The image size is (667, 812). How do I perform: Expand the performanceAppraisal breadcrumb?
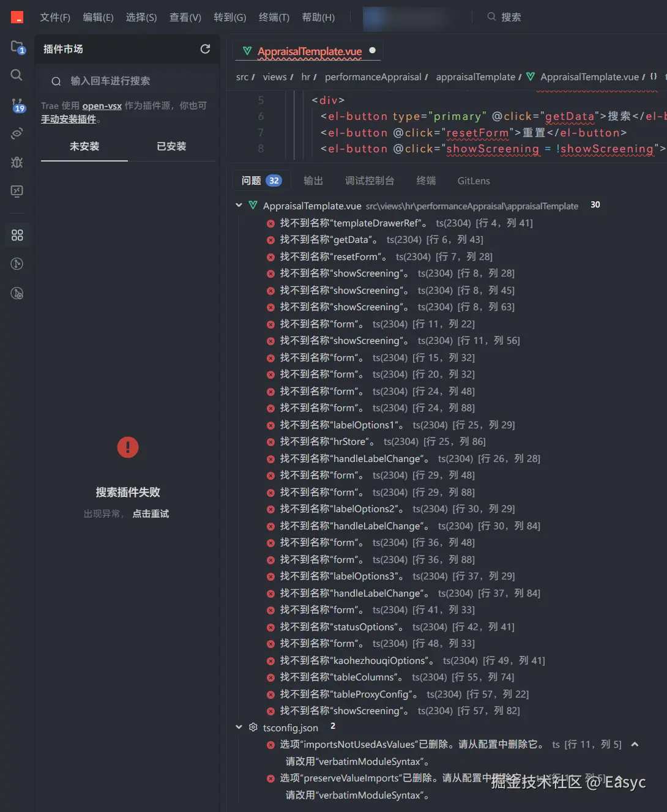click(374, 76)
